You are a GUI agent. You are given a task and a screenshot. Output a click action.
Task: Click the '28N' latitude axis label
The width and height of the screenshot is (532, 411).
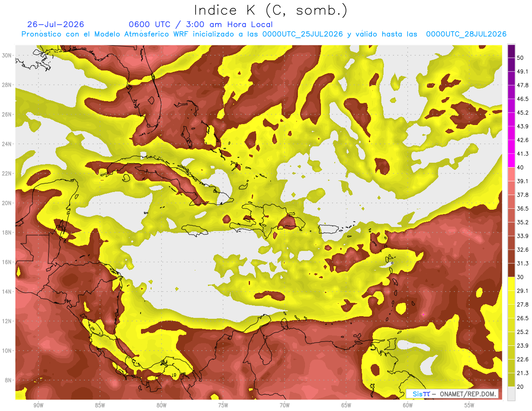[x=7, y=85]
